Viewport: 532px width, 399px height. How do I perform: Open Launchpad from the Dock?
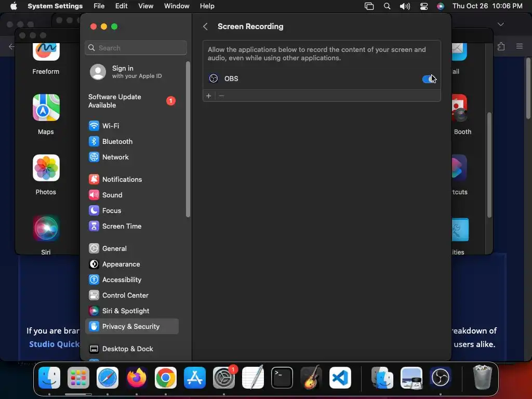(x=78, y=378)
